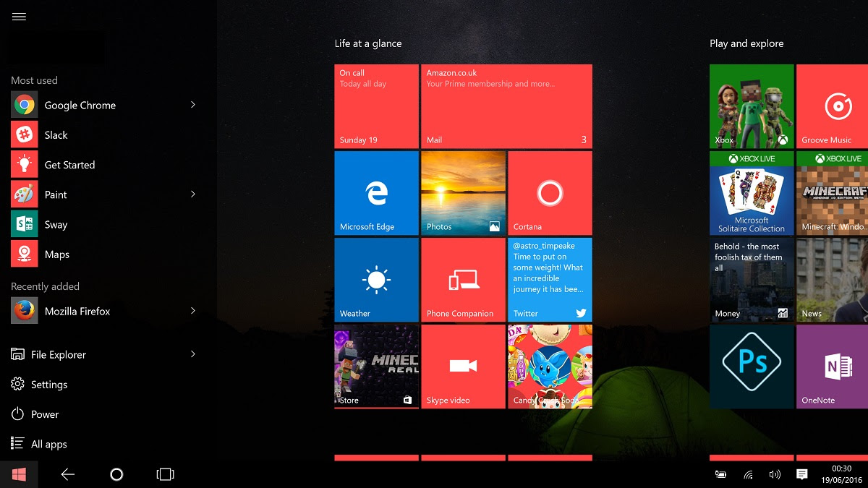868x488 pixels.
Task: Launch the Microsoft Edge tile
Action: coord(376,193)
